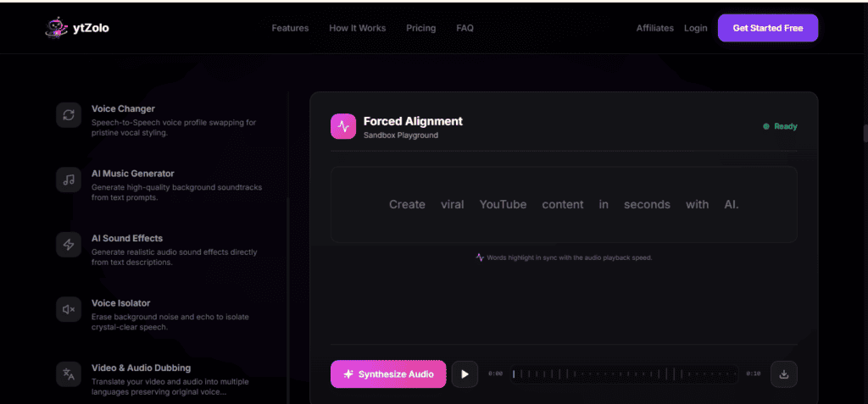
Task: Click the word "AI." in the sample sentence
Action: [732, 205]
